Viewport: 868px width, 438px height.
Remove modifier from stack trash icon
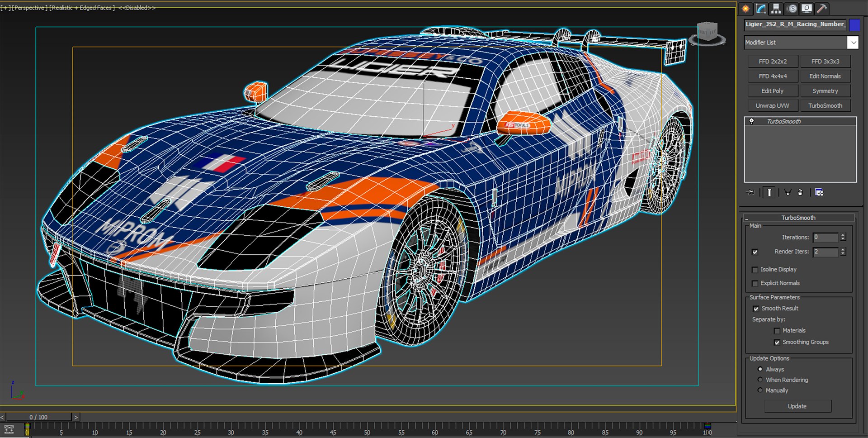click(x=800, y=192)
